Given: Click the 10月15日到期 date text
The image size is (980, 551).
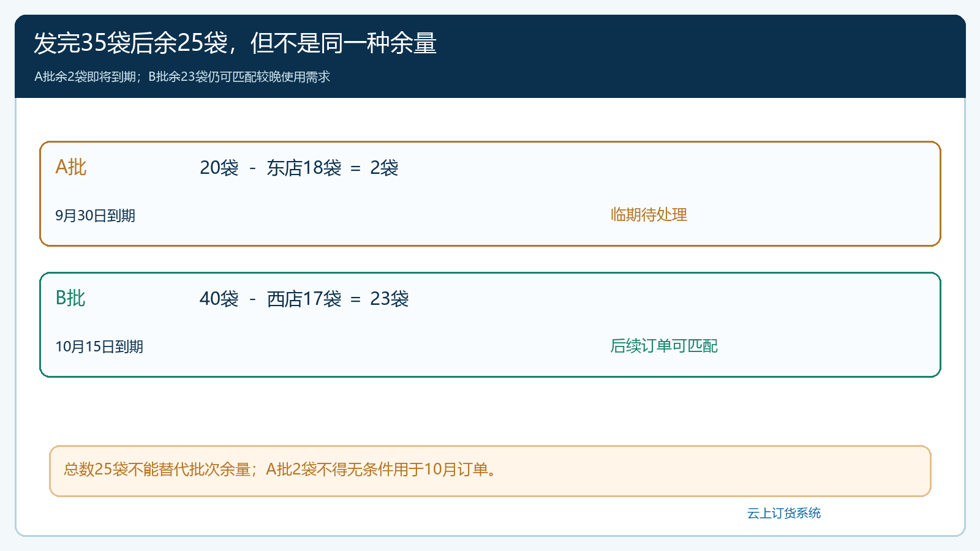Looking at the screenshot, I should (x=99, y=347).
